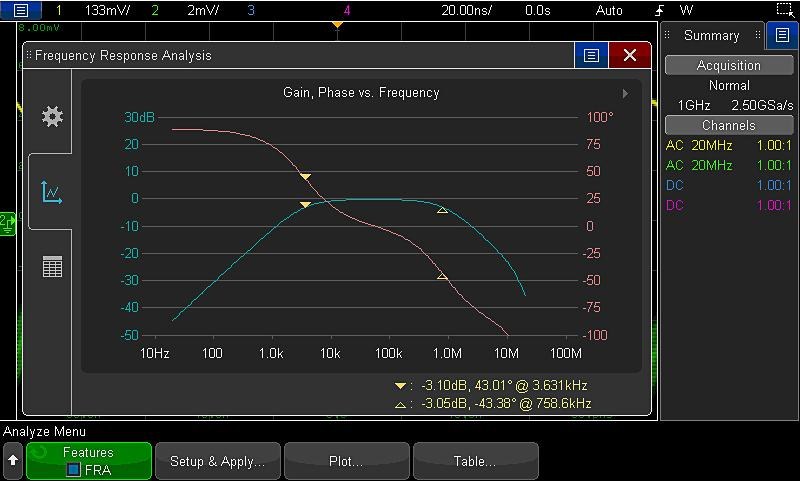This screenshot has width=800, height=481.
Task: Open the Table... softkey
Action: (476, 461)
